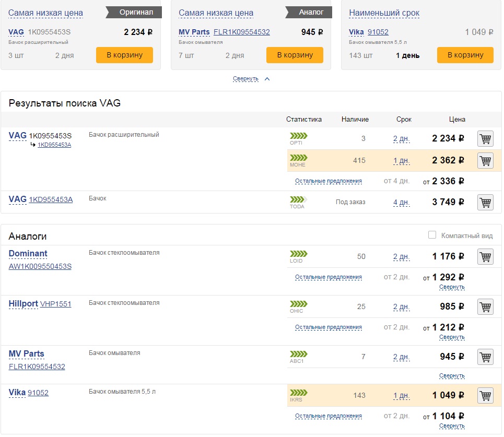Open 91052 part link in the Аналоги list

click(38, 393)
